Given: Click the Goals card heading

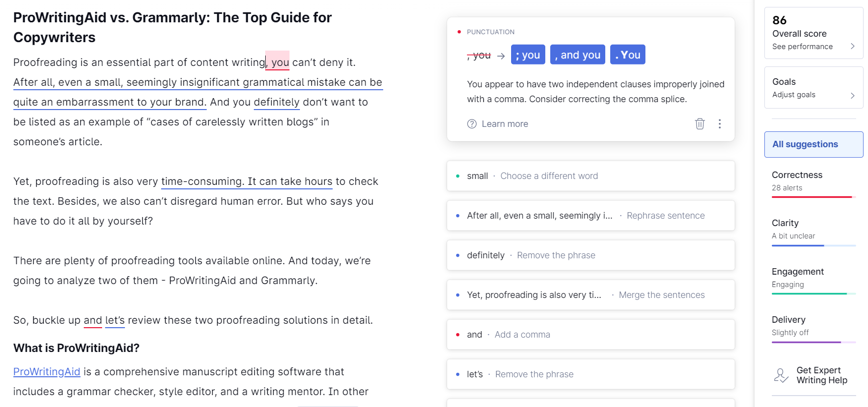Looking at the screenshot, I should [784, 82].
